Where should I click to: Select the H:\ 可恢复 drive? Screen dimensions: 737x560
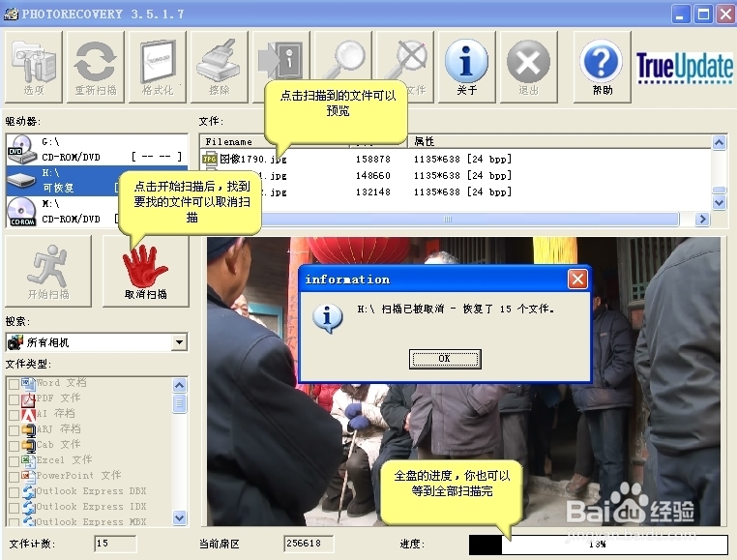tap(61, 181)
